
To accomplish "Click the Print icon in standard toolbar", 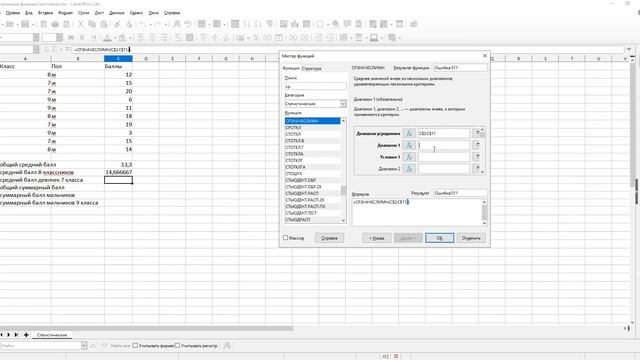I will [55, 24].
